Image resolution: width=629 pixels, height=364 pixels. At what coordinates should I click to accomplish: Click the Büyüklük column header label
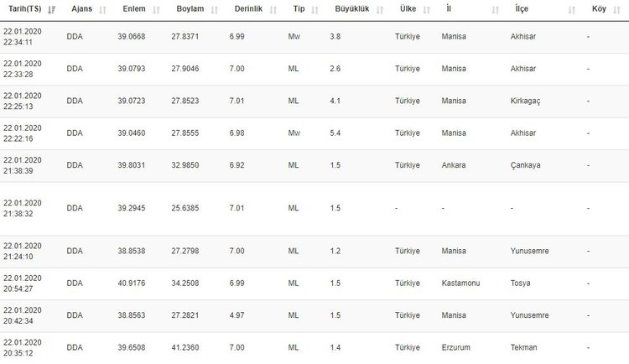[x=351, y=10]
